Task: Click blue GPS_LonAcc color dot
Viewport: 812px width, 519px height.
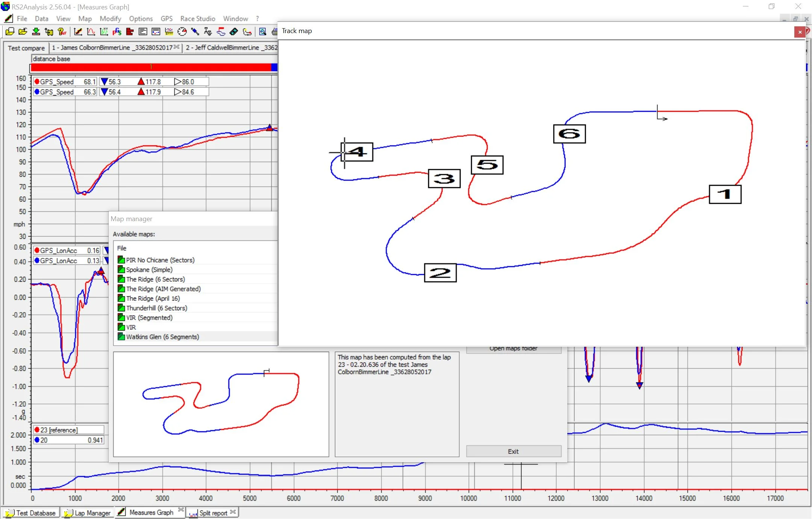Action: click(36, 260)
